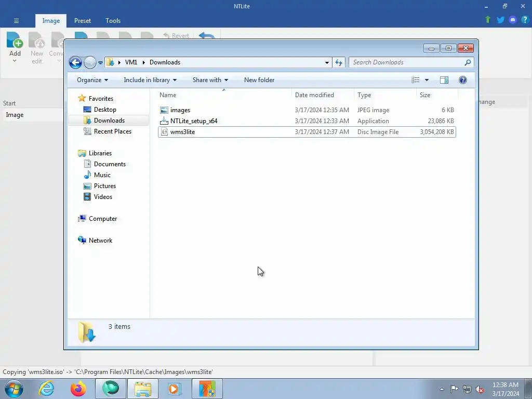Open the Windows Start button

pyautogui.click(x=14, y=389)
